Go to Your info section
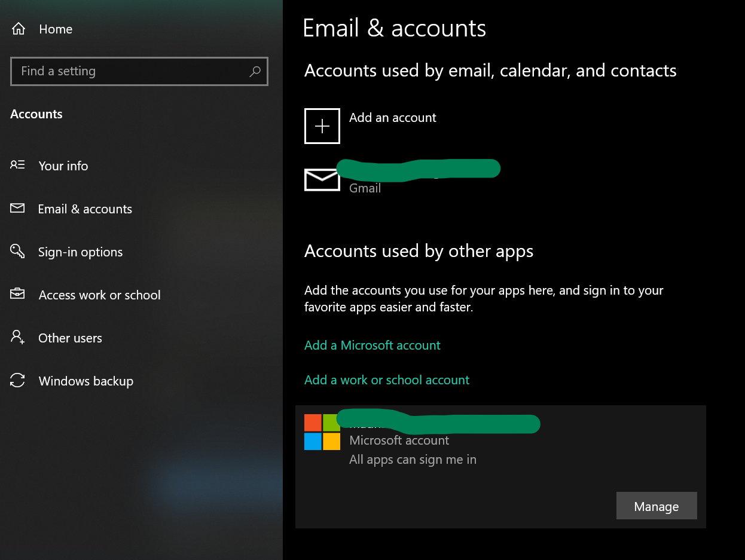 click(63, 166)
